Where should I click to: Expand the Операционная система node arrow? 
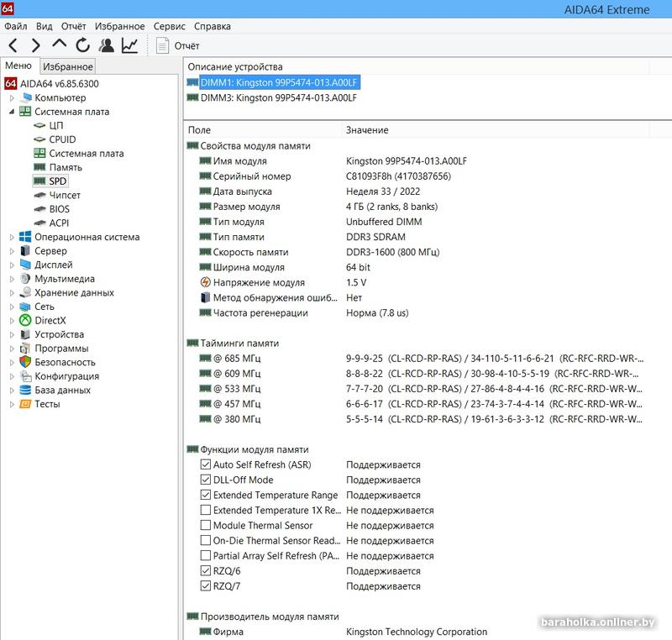coord(12,237)
